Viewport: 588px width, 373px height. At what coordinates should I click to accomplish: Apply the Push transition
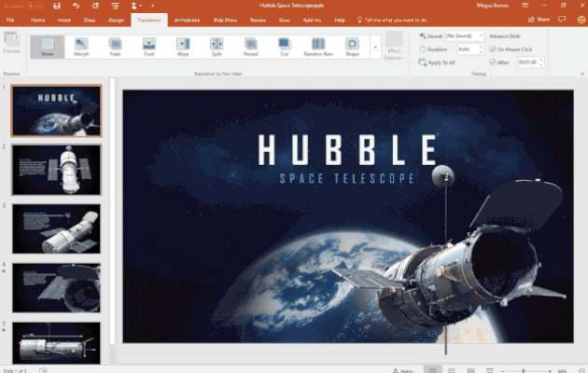149,47
